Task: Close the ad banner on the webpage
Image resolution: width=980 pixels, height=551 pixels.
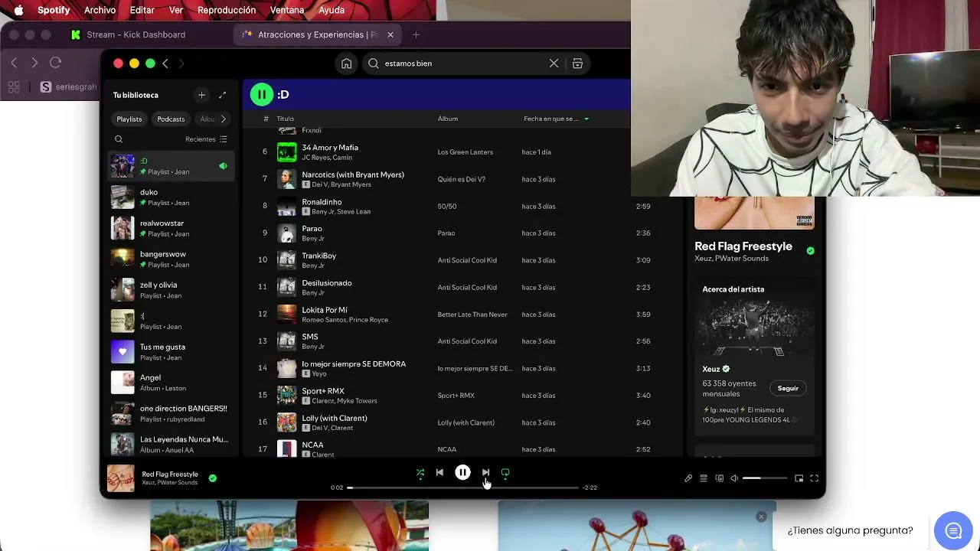Action: [x=761, y=517]
